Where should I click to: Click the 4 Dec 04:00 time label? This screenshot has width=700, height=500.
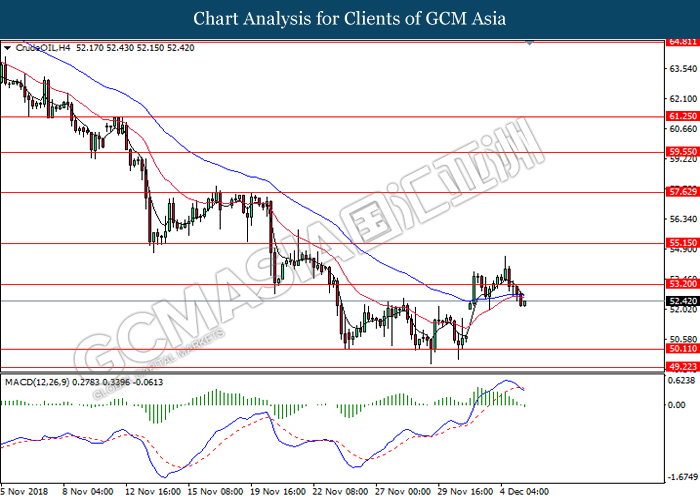[x=524, y=492]
